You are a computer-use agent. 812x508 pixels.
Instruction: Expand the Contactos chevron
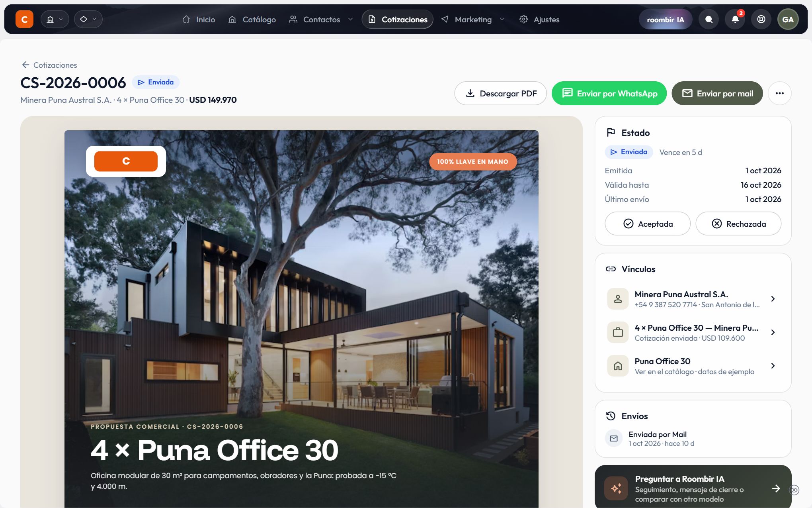350,19
